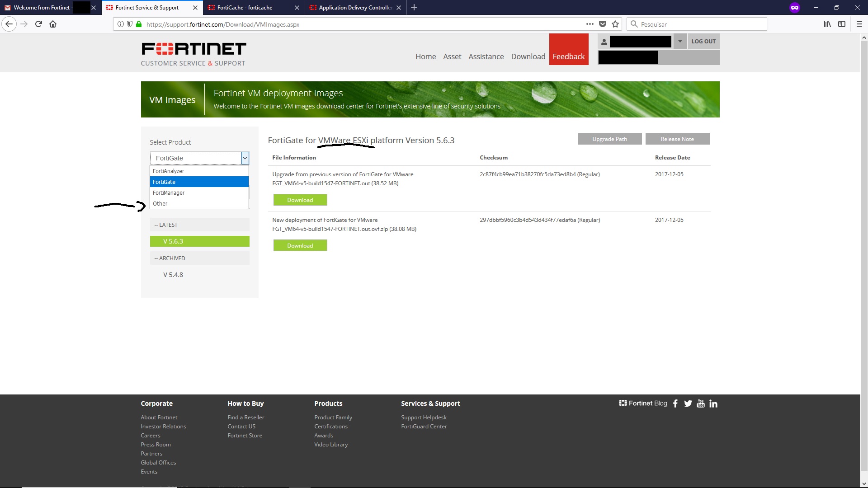Pick FortiAnalyzer from the product list
The image size is (868, 488).
click(x=168, y=171)
